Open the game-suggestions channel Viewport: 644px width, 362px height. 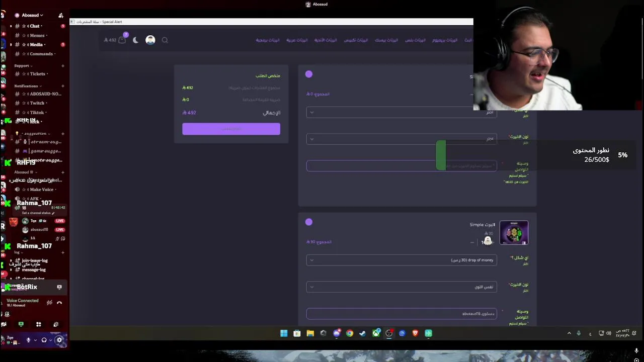tap(38, 151)
